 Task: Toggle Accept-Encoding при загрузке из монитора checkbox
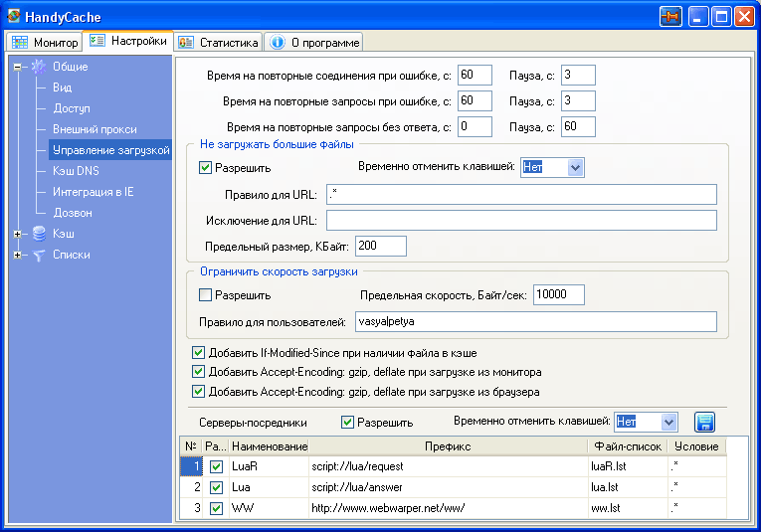198,372
